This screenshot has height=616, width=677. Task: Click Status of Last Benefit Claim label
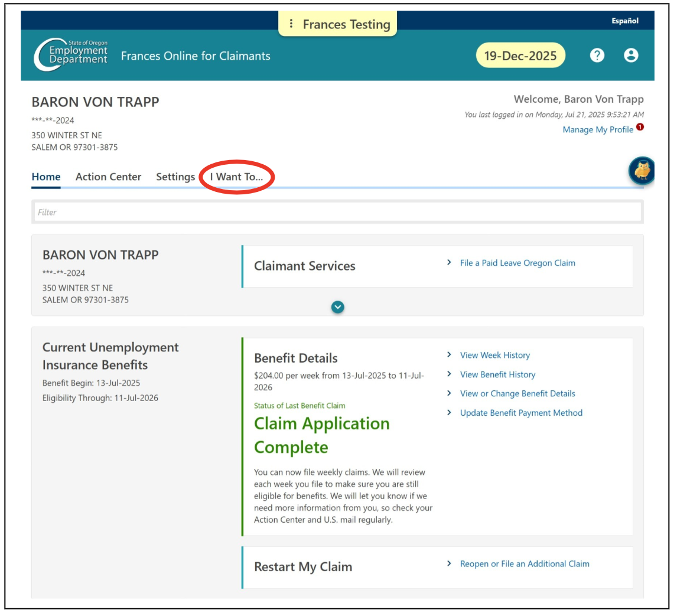[x=300, y=406]
